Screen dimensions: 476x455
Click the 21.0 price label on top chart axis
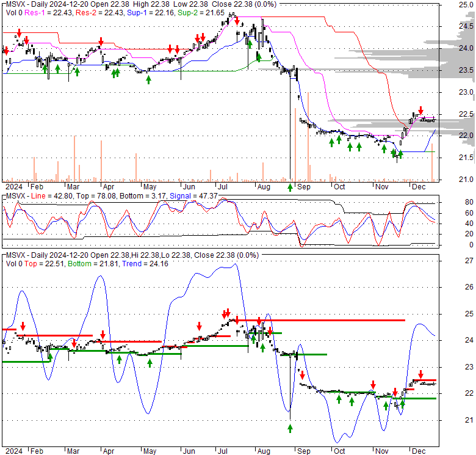pyautogui.click(x=466, y=180)
